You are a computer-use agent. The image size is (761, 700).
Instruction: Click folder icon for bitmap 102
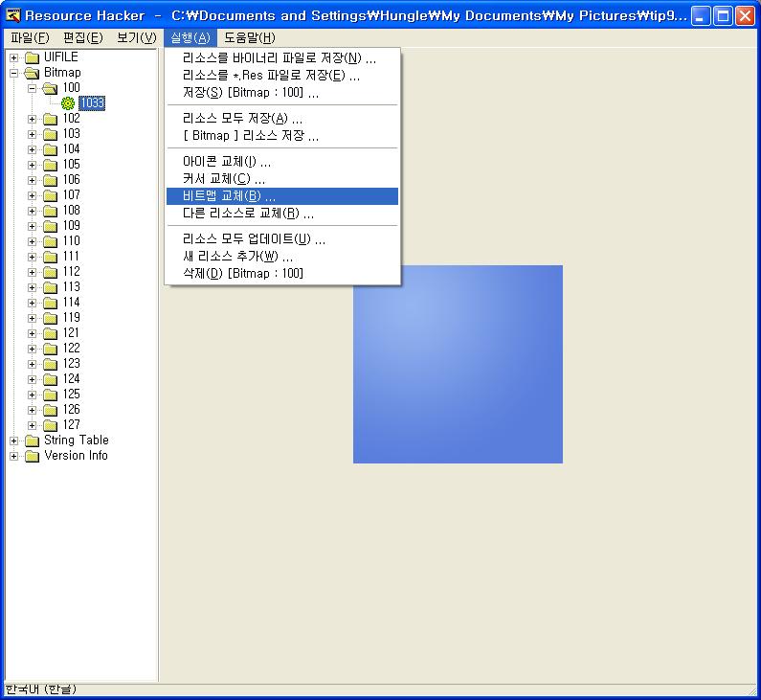pos(51,119)
